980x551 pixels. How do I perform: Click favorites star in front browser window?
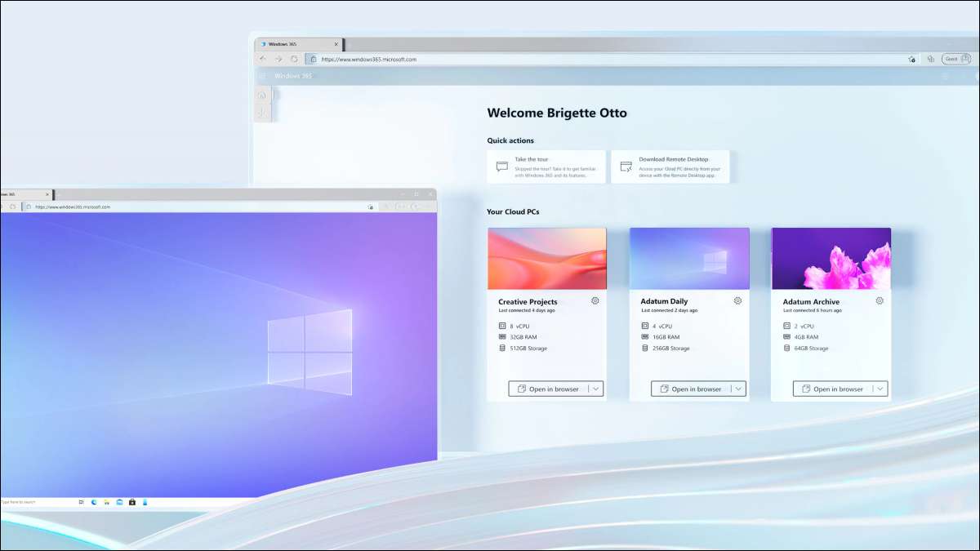coord(371,207)
